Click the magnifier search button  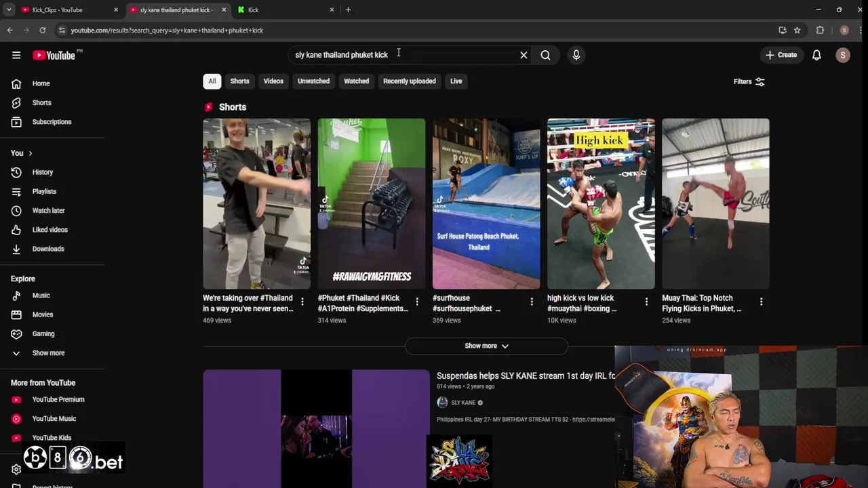(545, 55)
